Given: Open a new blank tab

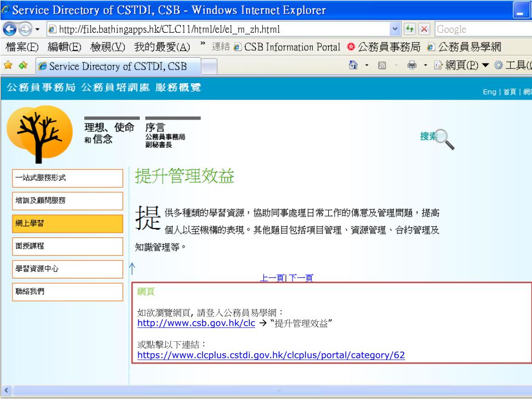Looking at the screenshot, I should point(209,66).
